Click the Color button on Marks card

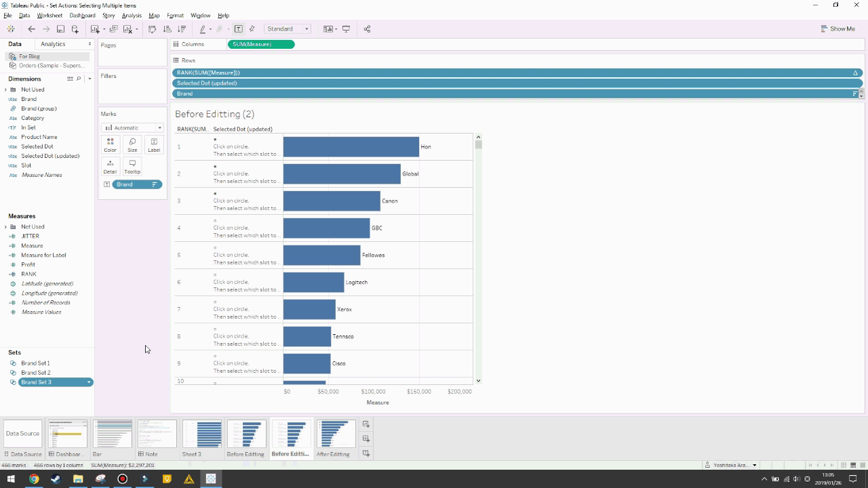click(x=110, y=144)
